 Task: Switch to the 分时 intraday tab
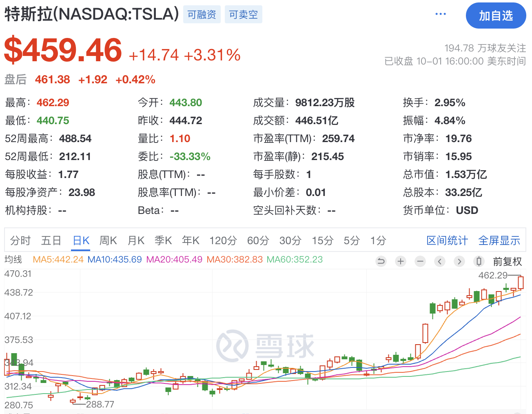pyautogui.click(x=20, y=240)
